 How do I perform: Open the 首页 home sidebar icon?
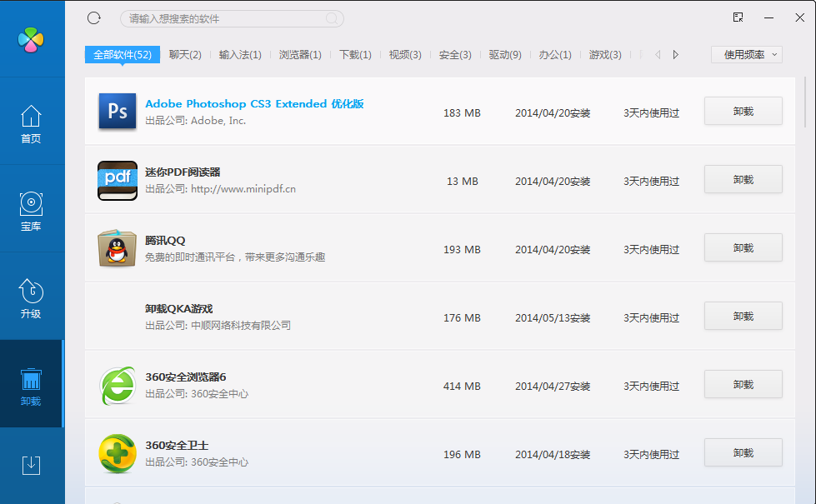click(x=31, y=124)
